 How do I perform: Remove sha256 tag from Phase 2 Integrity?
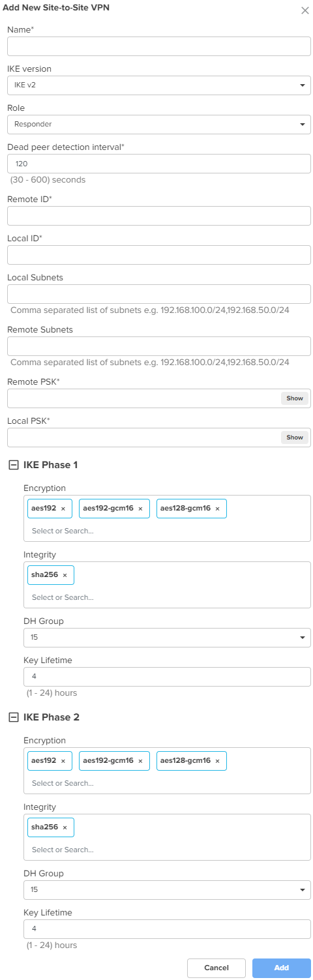pos(65,827)
